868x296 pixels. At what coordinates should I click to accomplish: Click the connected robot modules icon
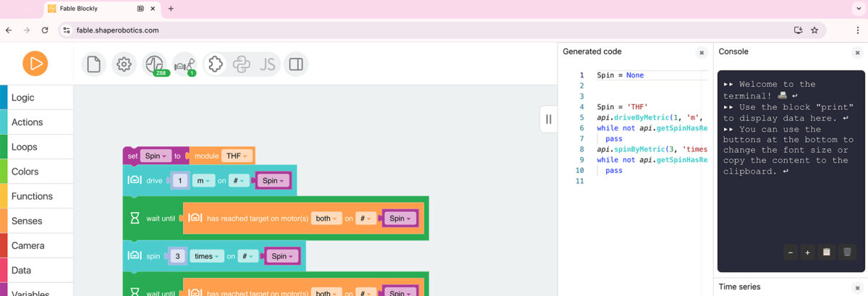[x=184, y=64]
